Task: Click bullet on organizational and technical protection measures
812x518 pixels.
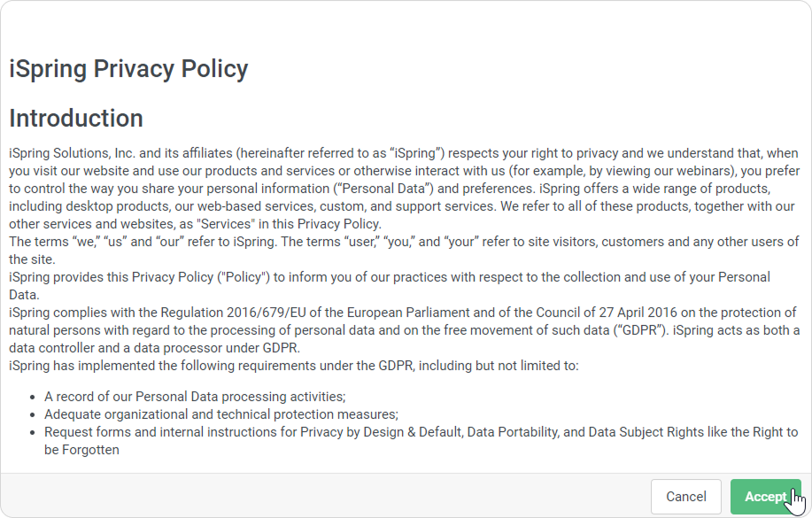Action: tap(221, 414)
